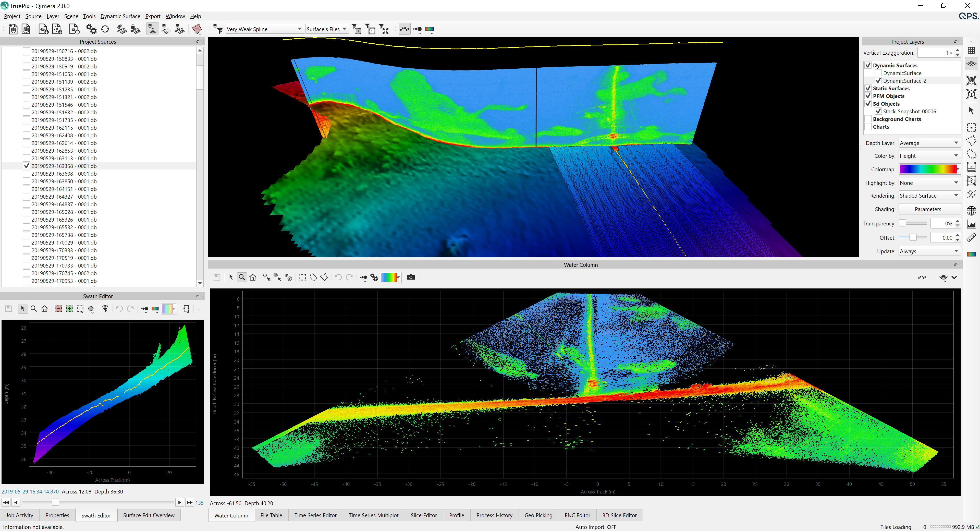The height and width of the screenshot is (531, 980).
Task: Select the lasso selection tool in Water Column
Action: click(313, 277)
